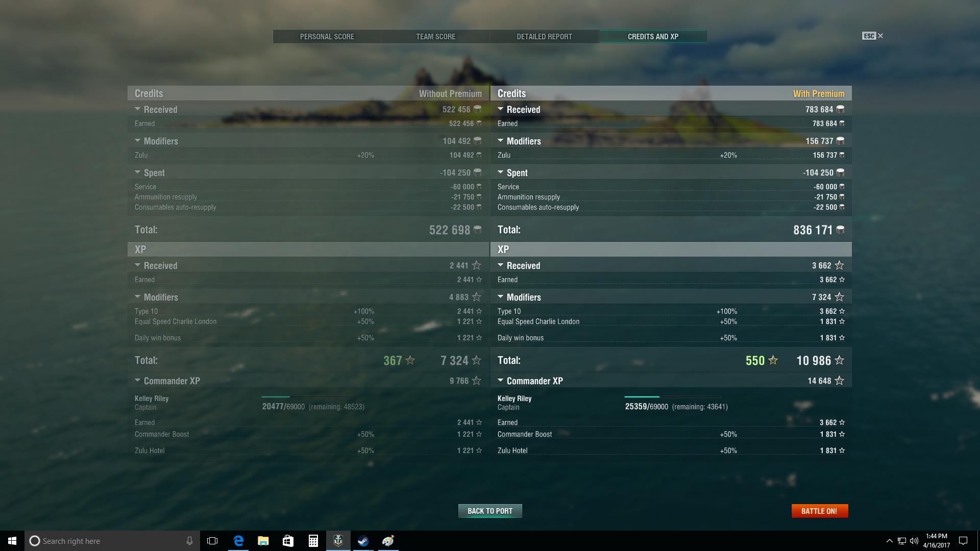Select the Credits and XP tab
980x551 pixels.
pos(653,36)
